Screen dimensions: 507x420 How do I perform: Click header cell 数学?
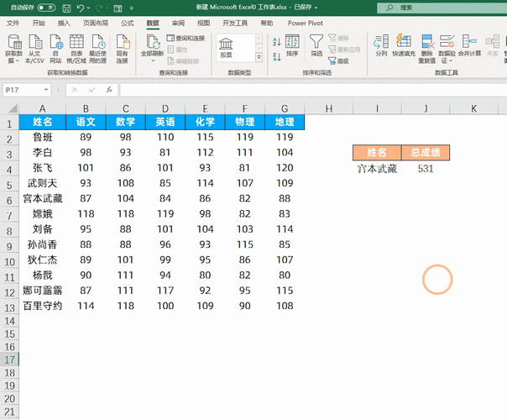click(x=125, y=122)
